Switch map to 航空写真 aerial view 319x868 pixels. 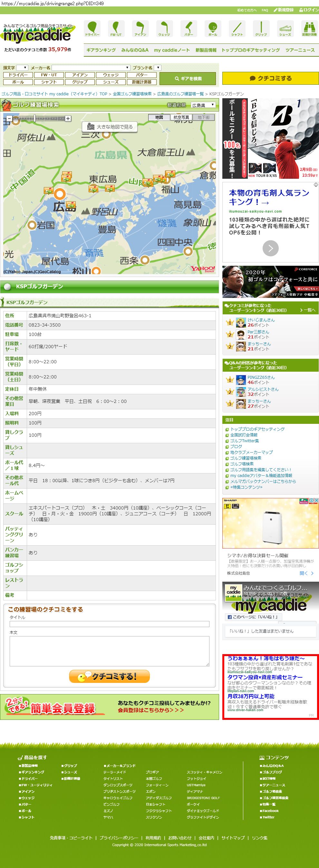pyautogui.click(x=181, y=117)
